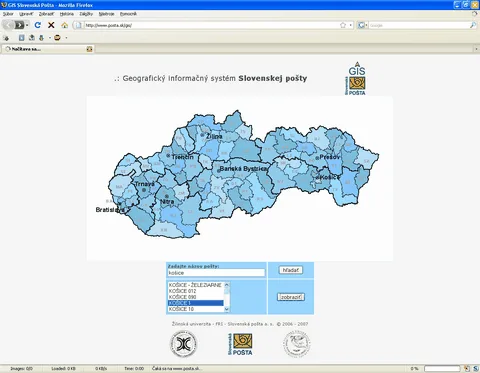Click the post office name input containing 'košice'
Viewport: 480px width, 373px height.
pos(216,273)
